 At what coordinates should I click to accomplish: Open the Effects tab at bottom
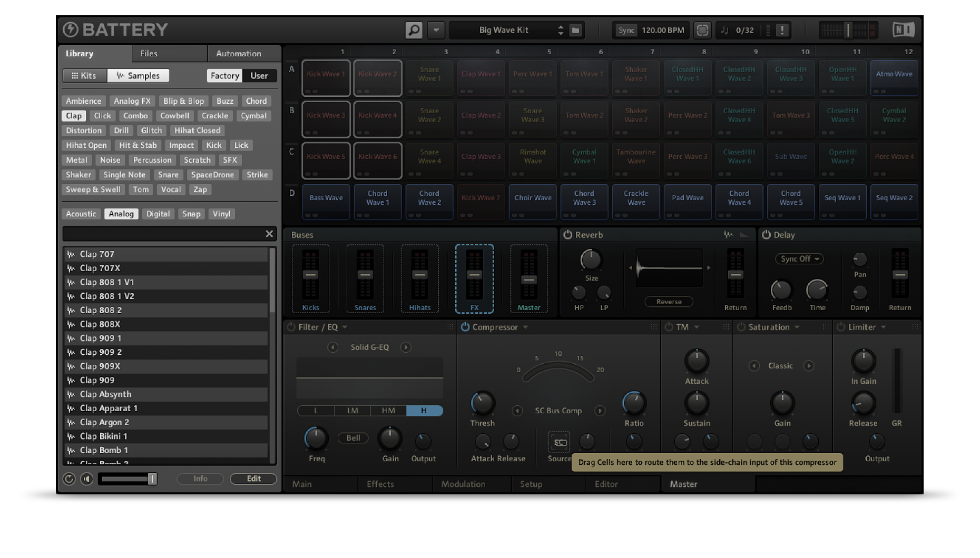[380, 484]
